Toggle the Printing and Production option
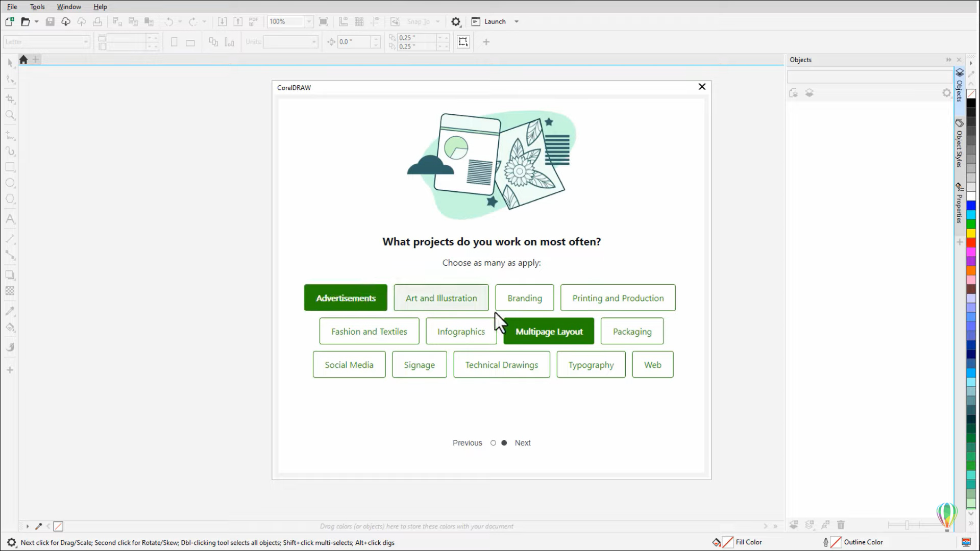 pos(618,298)
